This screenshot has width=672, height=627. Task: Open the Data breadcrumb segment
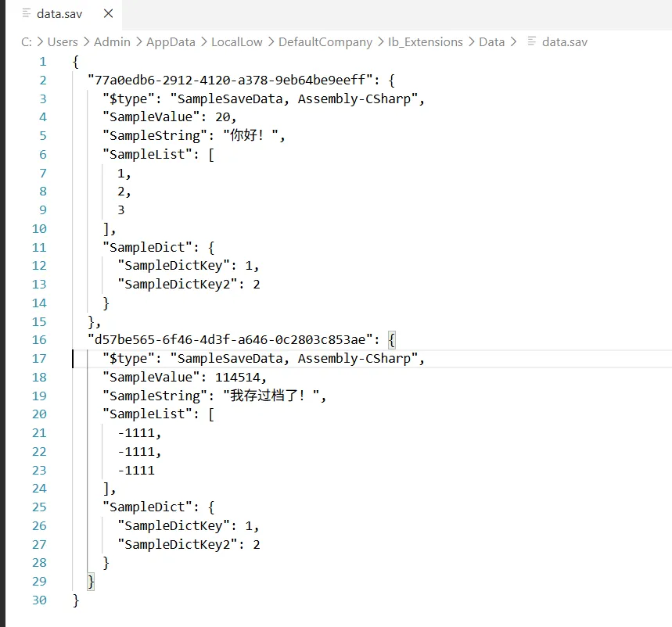click(x=491, y=42)
